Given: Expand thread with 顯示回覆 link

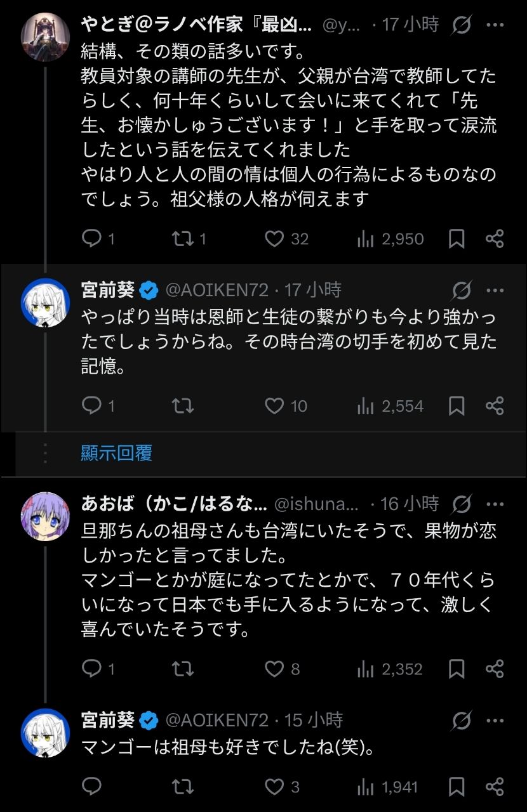Looking at the screenshot, I should point(116,453).
